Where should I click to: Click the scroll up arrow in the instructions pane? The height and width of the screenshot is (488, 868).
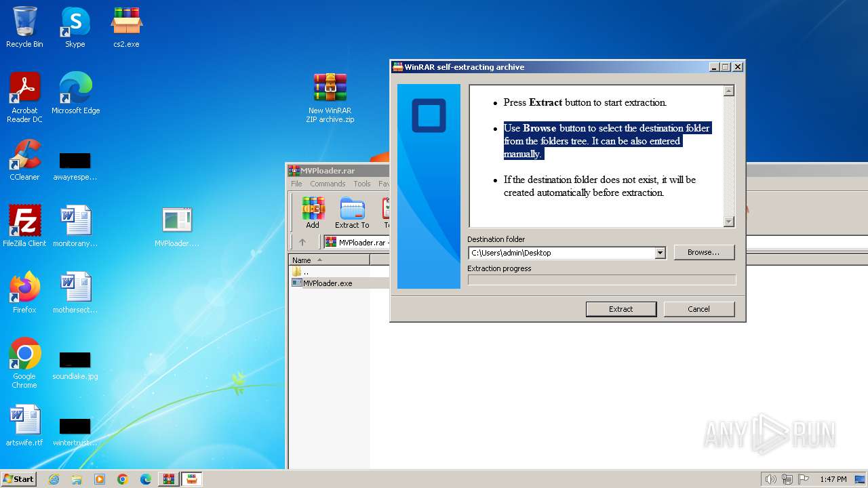point(729,91)
